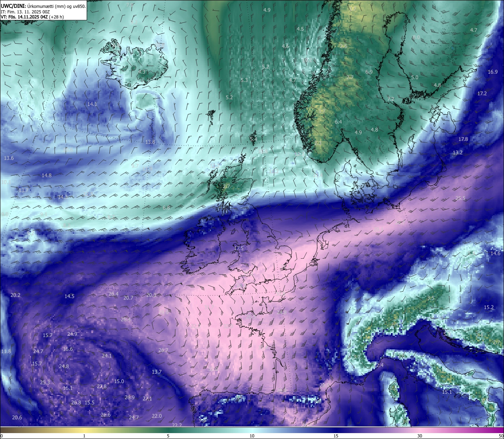Screen dimensions: 504x439
Task: Click the 16.6 value on the map
Action: pos(68,349)
